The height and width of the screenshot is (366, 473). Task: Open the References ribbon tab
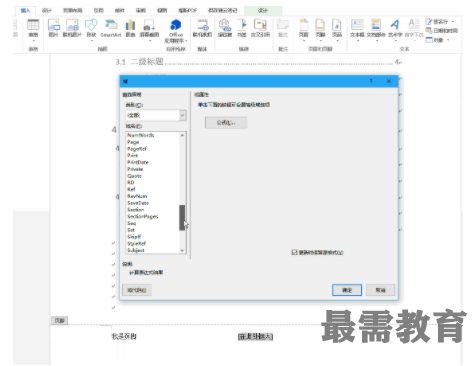coord(98,10)
